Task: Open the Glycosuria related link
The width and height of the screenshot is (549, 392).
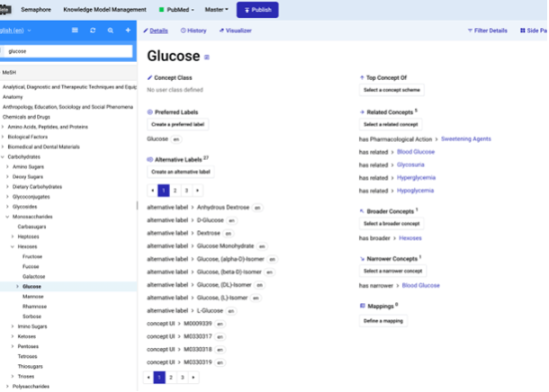Action: click(410, 165)
